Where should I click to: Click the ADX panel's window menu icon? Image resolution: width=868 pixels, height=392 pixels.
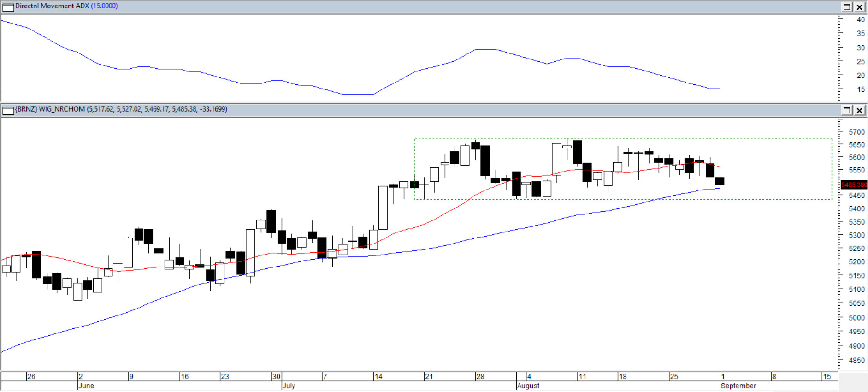coord(8,7)
